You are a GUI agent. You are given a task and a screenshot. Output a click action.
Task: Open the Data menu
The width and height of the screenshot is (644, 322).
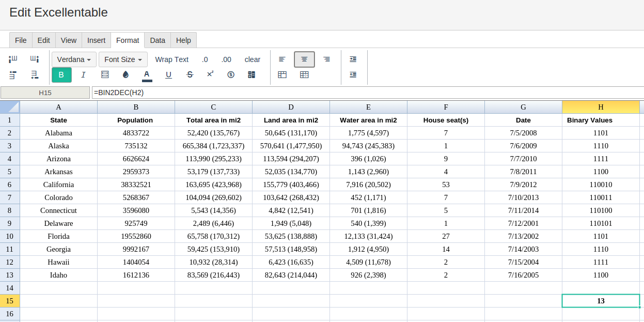pyautogui.click(x=158, y=40)
